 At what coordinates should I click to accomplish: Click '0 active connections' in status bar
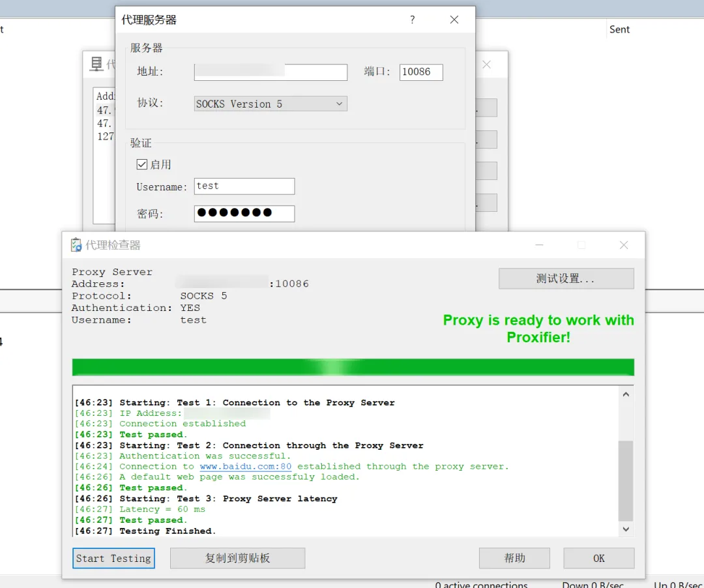(481, 584)
